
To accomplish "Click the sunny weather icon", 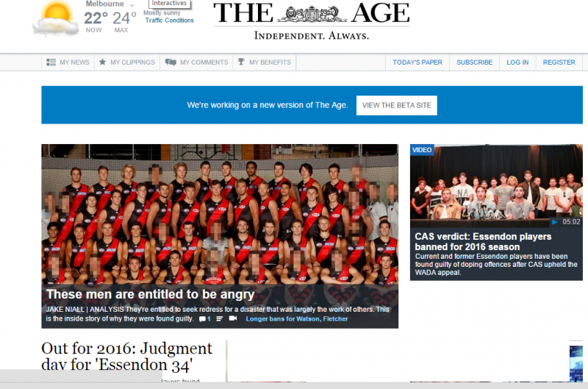I will pyautogui.click(x=55, y=18).
